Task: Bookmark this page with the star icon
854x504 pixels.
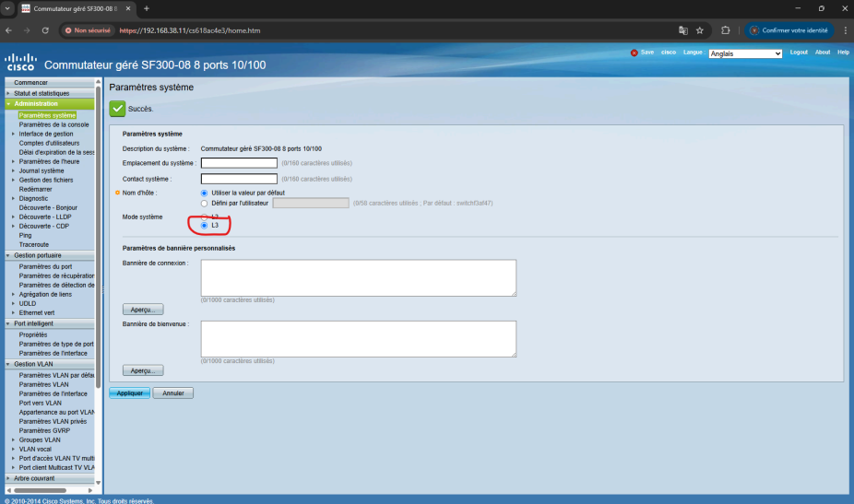Action: coord(700,30)
